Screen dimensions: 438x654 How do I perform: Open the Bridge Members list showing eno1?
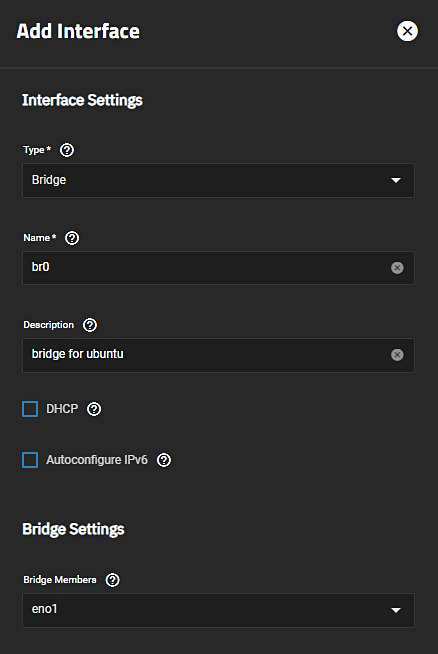[218, 610]
